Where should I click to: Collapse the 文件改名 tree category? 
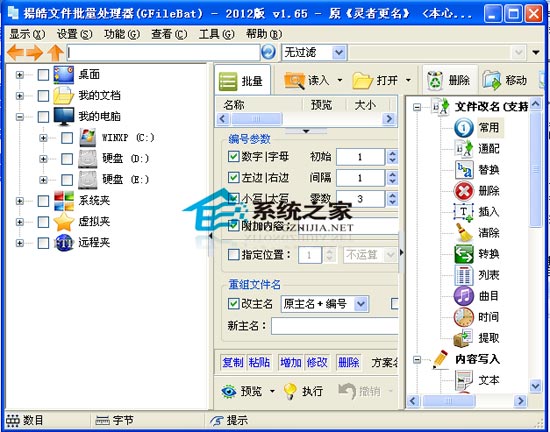(x=417, y=107)
